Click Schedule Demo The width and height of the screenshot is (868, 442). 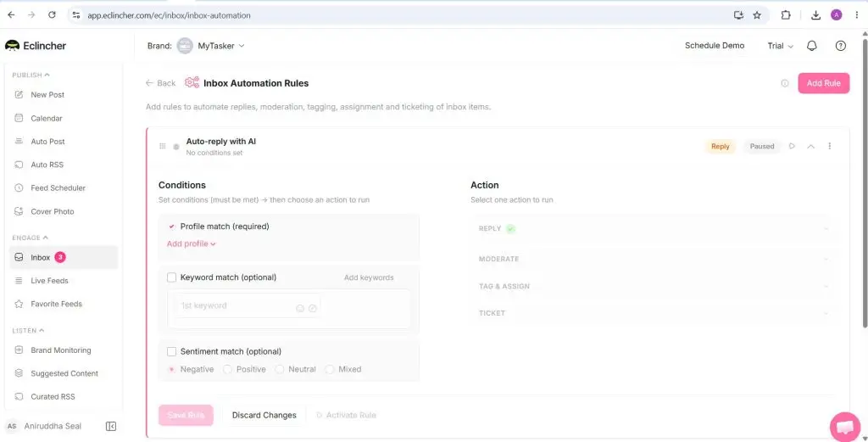(x=714, y=46)
